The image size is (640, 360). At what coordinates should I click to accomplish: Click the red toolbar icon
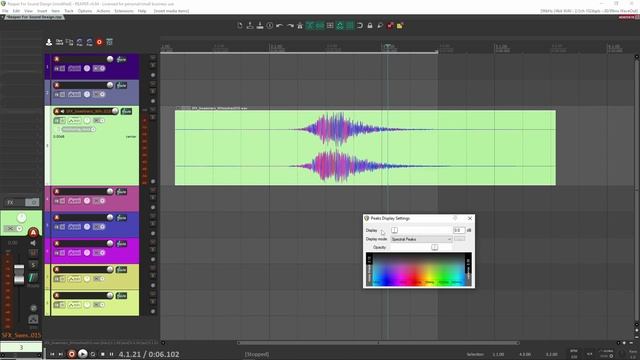390,26
